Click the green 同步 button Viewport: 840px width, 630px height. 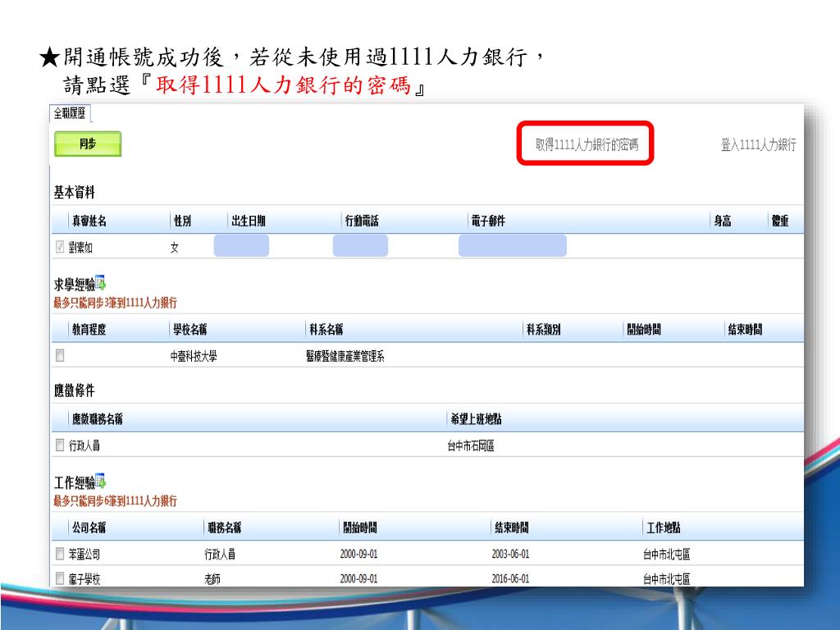click(x=88, y=144)
